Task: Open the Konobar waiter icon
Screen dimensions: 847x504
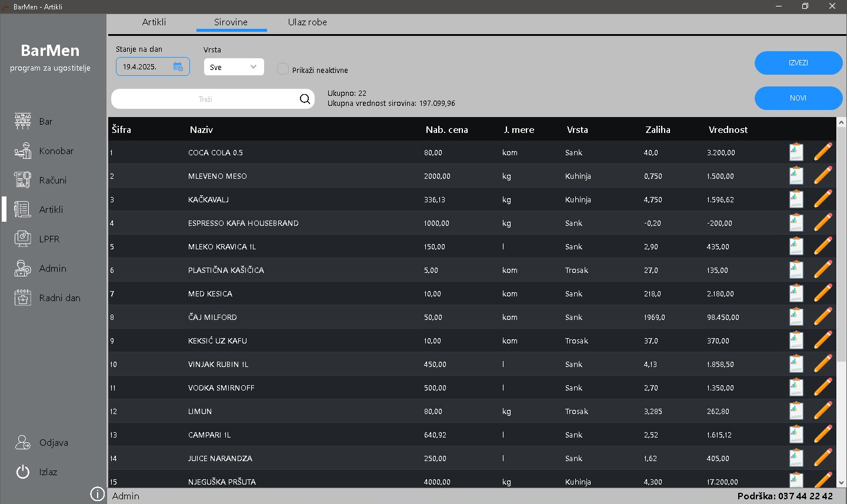Action: [22, 151]
